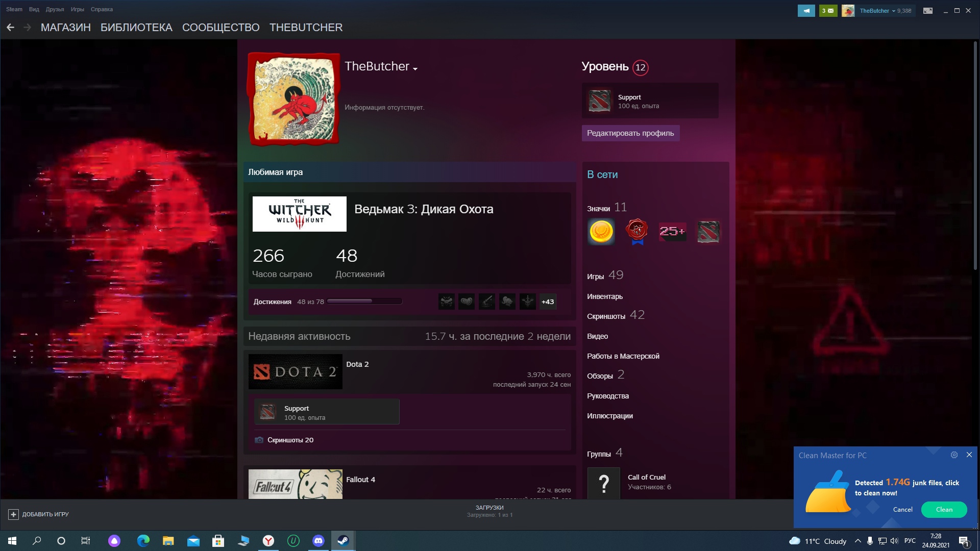Viewport: 980px width, 551px height.
Task: Go back with the left arrow button
Action: pos(10,28)
